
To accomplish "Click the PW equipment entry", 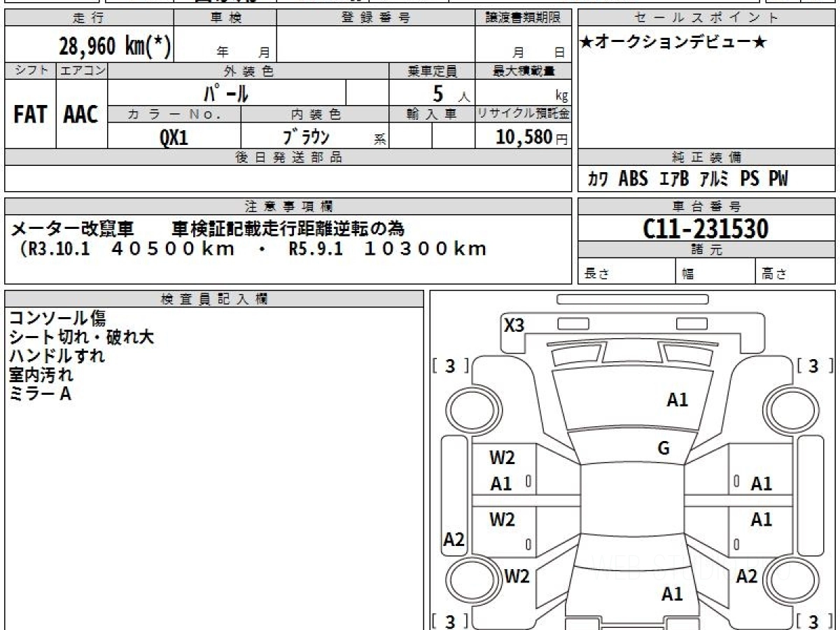I will 778,179.
